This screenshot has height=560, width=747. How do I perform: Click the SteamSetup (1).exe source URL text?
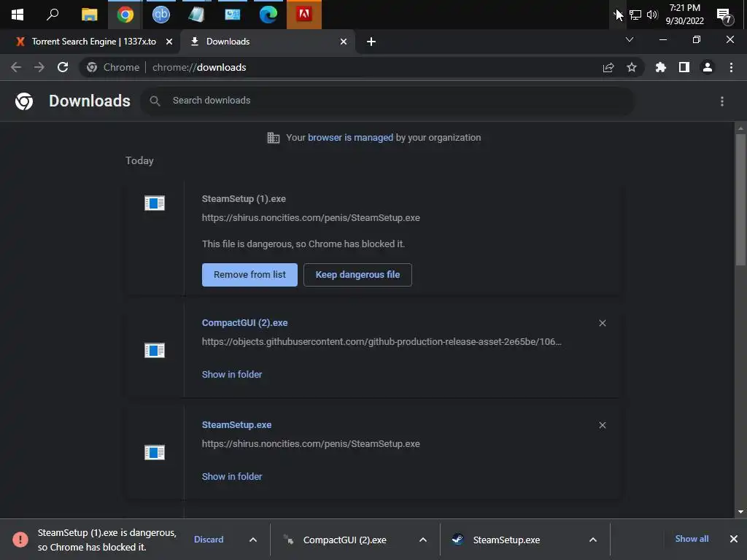(x=311, y=217)
